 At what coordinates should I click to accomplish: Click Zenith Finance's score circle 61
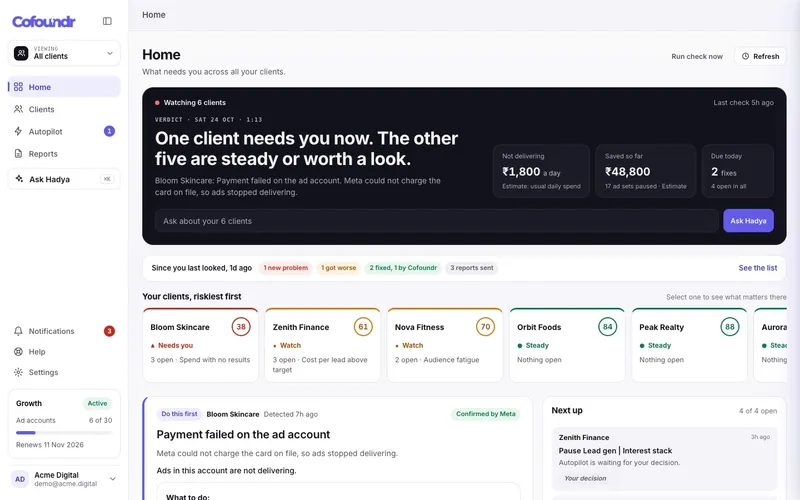pos(363,327)
